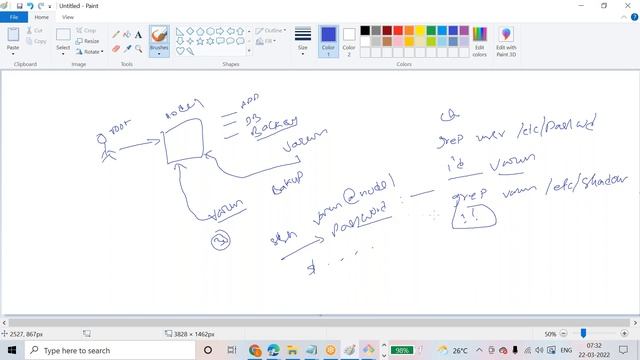Image resolution: width=640 pixels, height=360 pixels.
Task: Click the Cut button
Action: [35, 31]
